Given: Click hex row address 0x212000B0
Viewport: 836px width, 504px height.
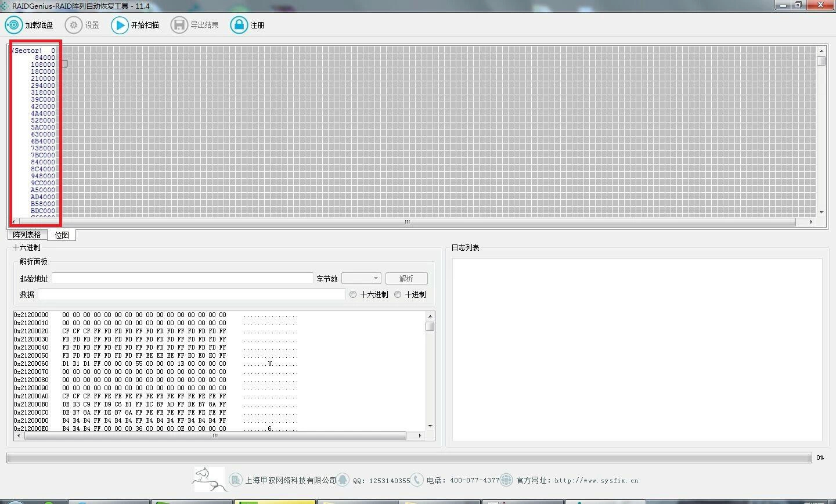Looking at the screenshot, I should coord(31,404).
